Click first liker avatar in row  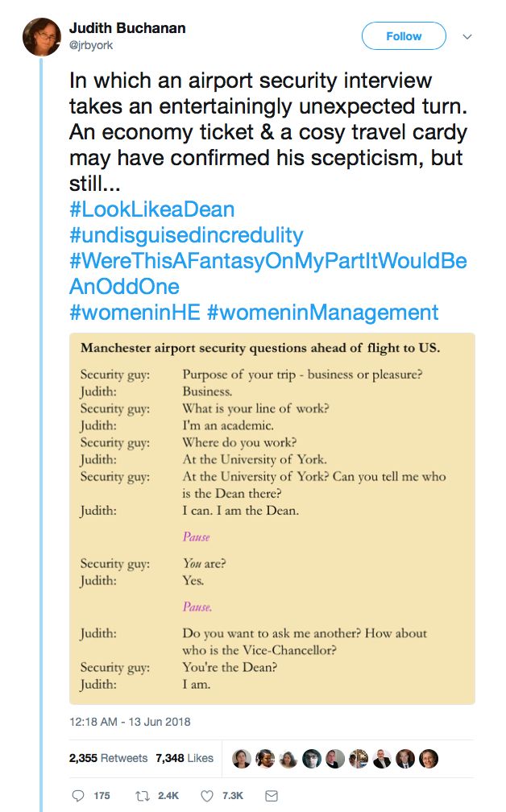241,758
